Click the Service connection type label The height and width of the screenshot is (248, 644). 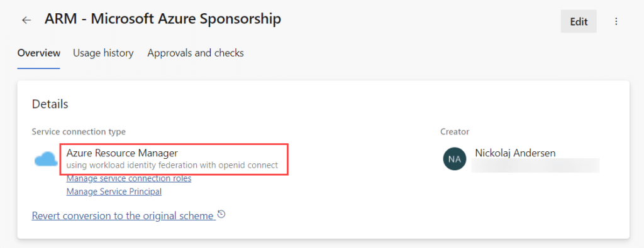pos(79,132)
